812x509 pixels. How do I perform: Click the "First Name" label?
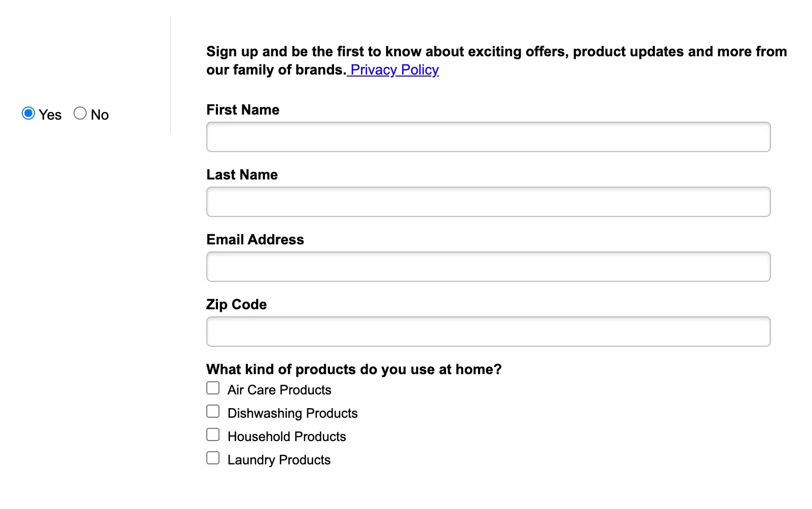click(242, 110)
